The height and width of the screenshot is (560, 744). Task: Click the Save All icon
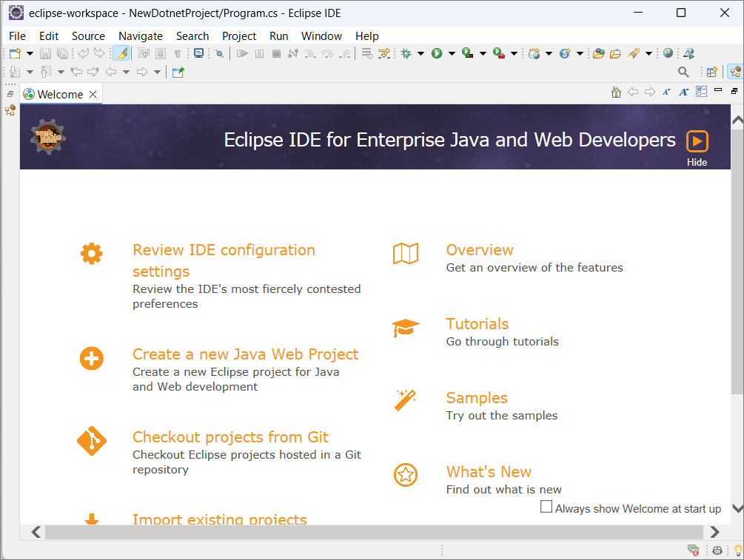pyautogui.click(x=62, y=53)
